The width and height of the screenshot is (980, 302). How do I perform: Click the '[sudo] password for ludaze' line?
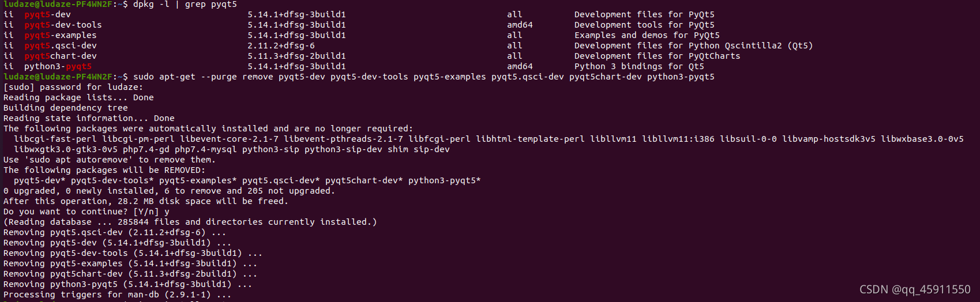pyautogui.click(x=73, y=87)
